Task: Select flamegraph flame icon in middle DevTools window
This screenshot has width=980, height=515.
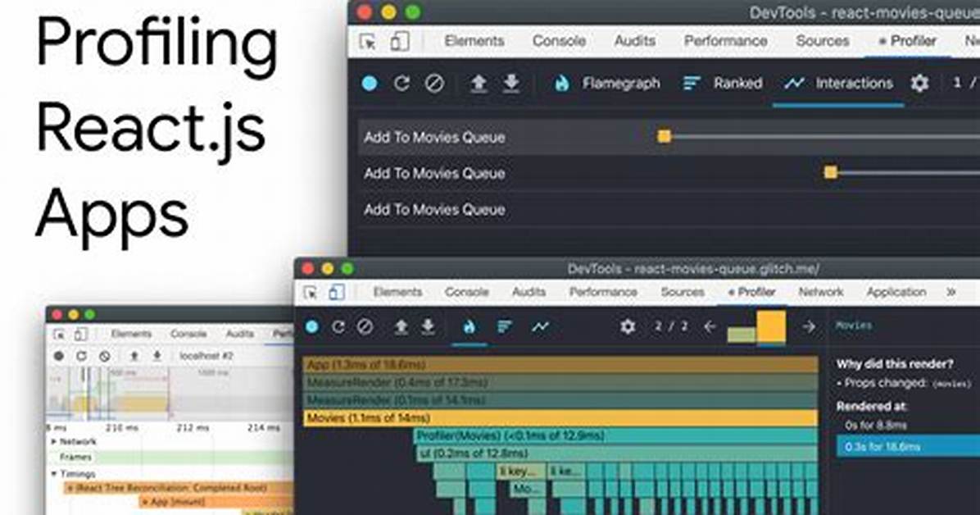Action: click(469, 326)
